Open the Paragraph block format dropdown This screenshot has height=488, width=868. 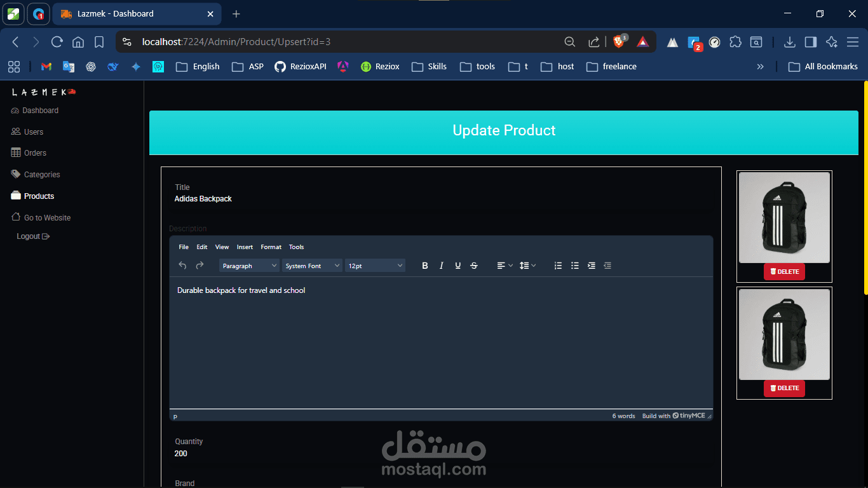coord(250,266)
